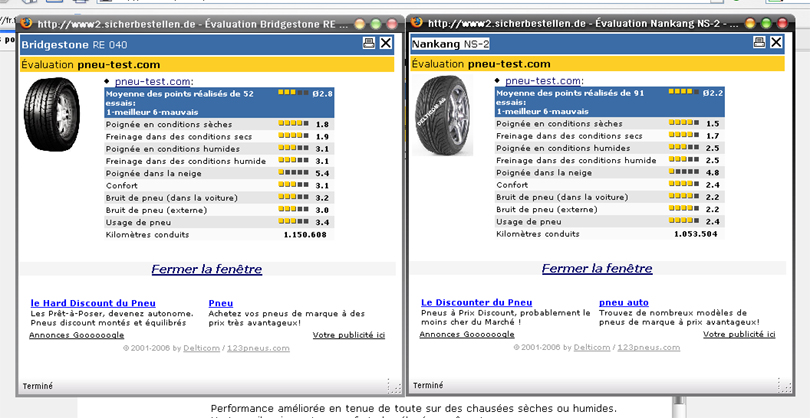This screenshot has height=418, width=810.
Task: Click the 'Nankang NS-2' heading
Action: (450, 44)
